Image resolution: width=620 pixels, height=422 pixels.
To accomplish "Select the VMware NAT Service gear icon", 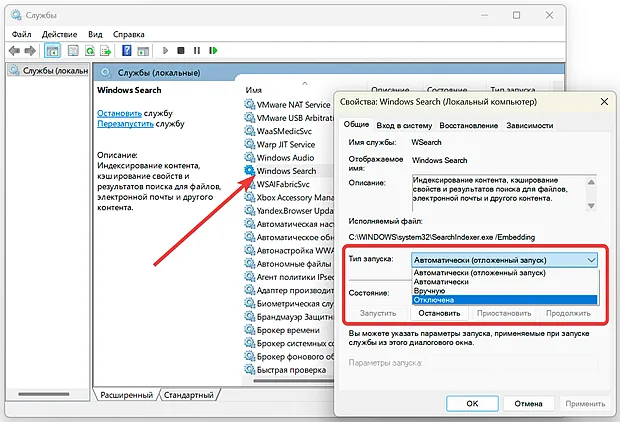I will coord(250,104).
